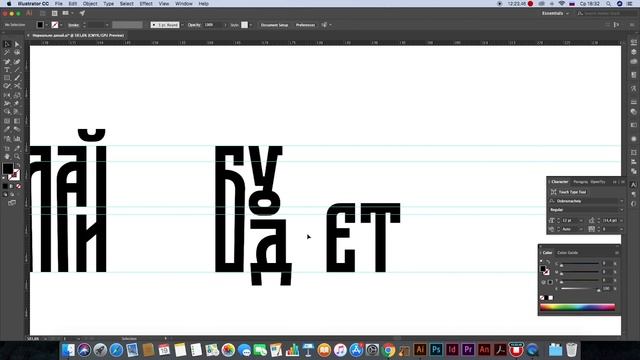Click the K slider in Color panel
This screenshot has width=640, height=360.
click(579, 289)
